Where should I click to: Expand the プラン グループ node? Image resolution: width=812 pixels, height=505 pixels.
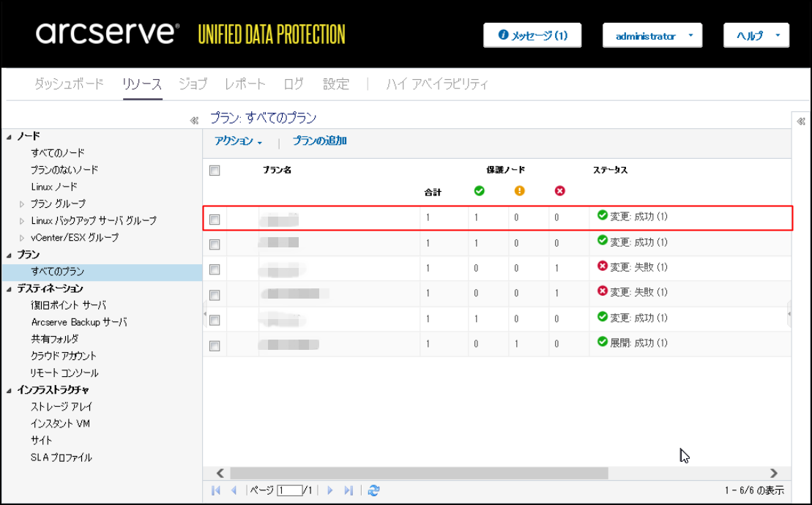(x=22, y=204)
